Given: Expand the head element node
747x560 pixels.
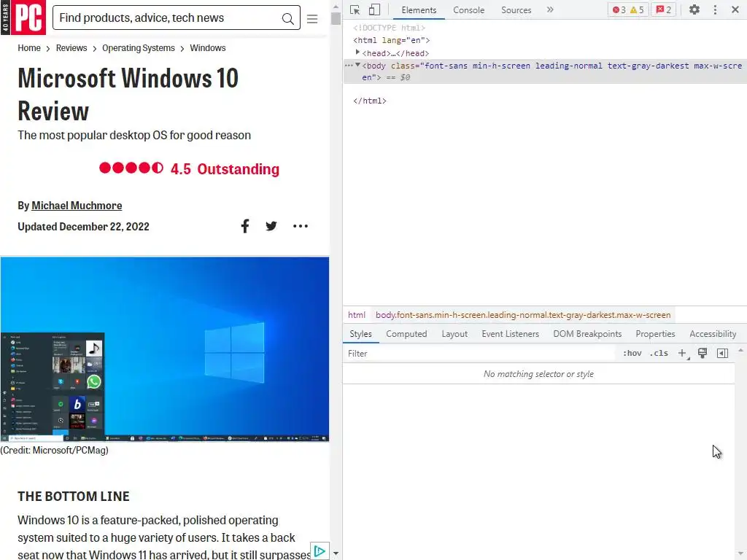Looking at the screenshot, I should point(357,52).
